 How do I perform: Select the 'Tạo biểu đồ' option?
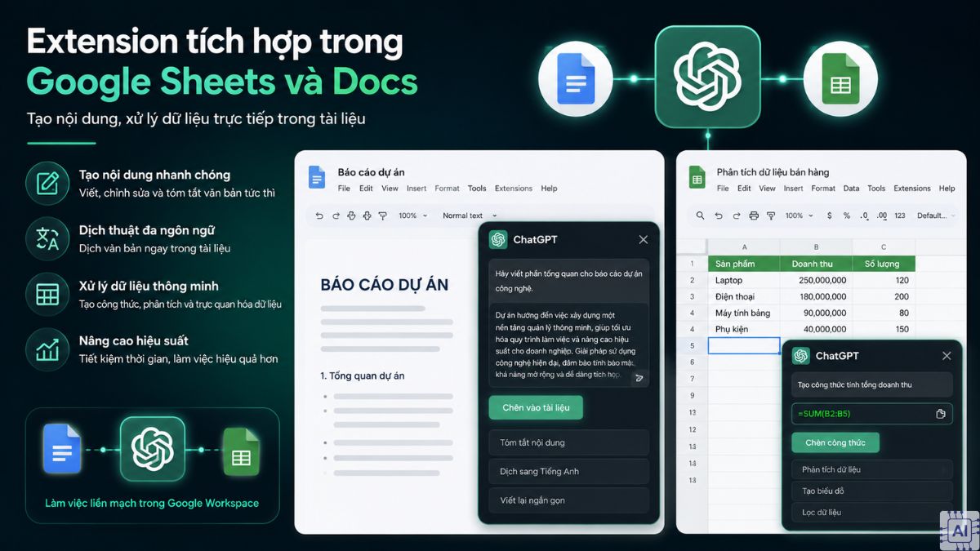871,491
